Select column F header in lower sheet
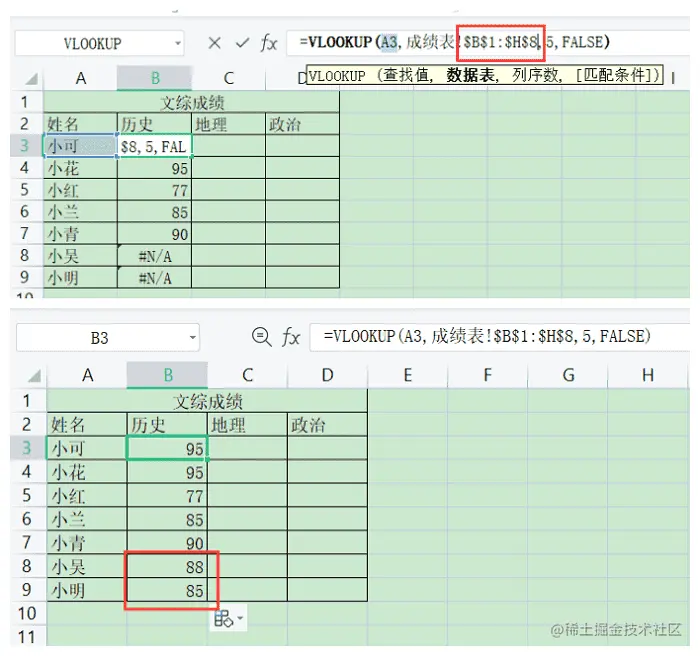The height and width of the screenshot is (656, 700). pyautogui.click(x=488, y=375)
